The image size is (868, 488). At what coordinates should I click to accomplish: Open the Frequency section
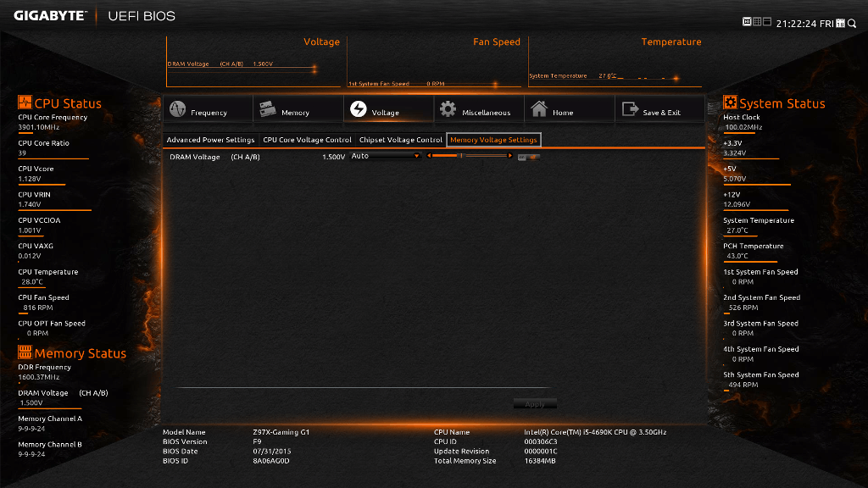point(209,109)
